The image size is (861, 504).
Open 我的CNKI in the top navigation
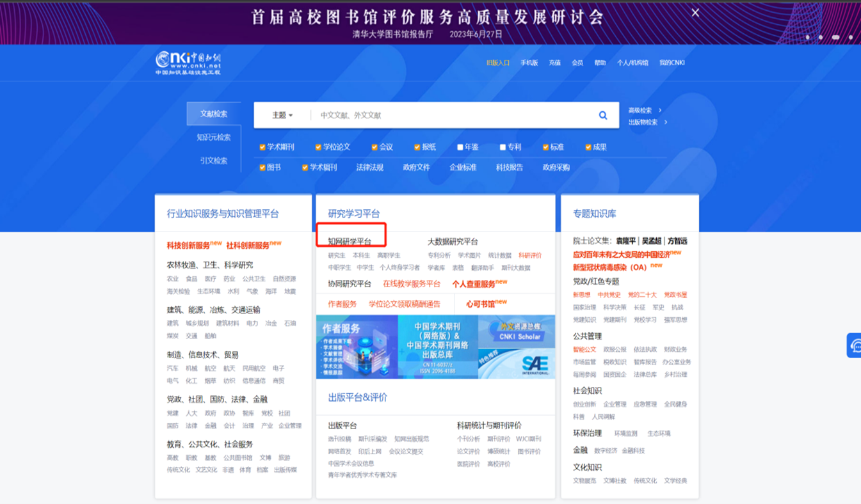[672, 63]
